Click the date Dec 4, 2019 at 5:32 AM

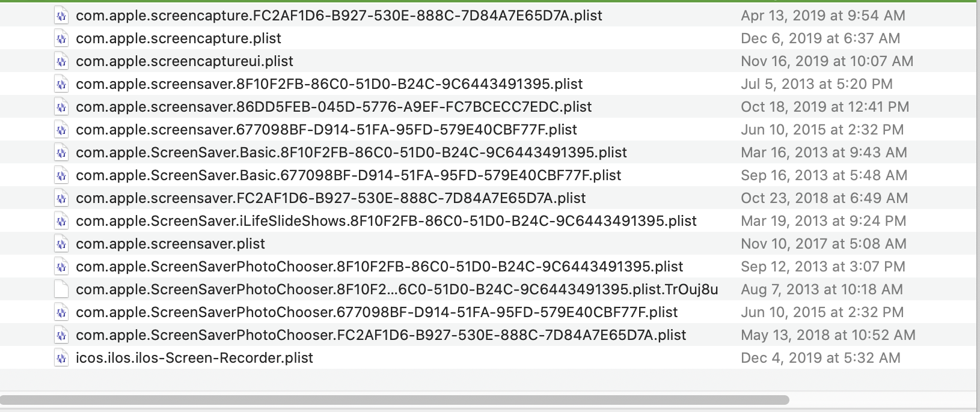coord(820,358)
